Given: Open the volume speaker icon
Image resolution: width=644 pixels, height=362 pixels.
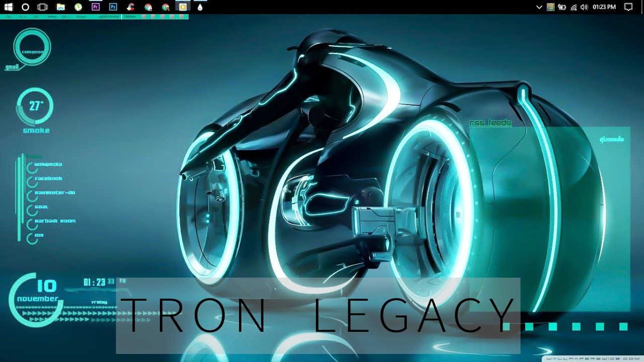Looking at the screenshot, I should pyautogui.click(x=584, y=7).
